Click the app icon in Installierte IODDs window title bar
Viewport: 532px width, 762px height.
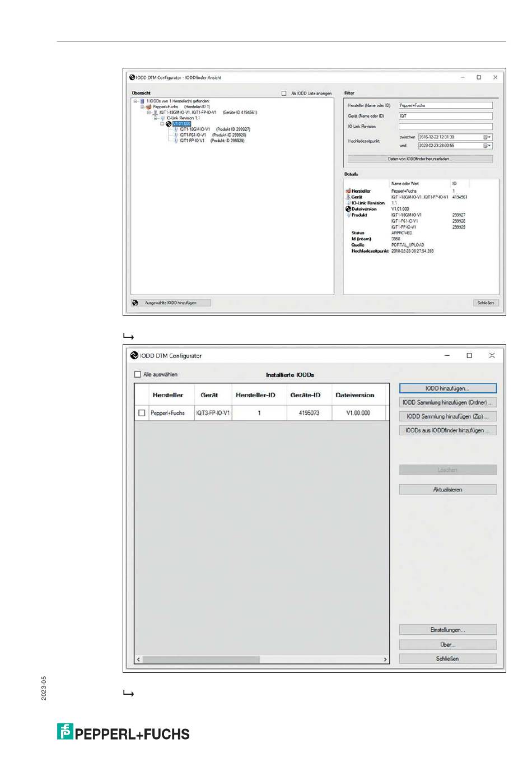coord(134,355)
